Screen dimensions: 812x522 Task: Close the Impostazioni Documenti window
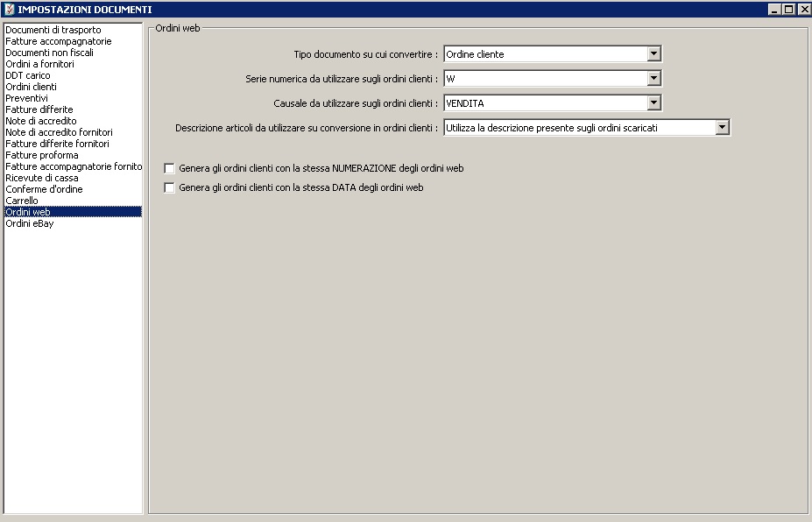click(804, 10)
